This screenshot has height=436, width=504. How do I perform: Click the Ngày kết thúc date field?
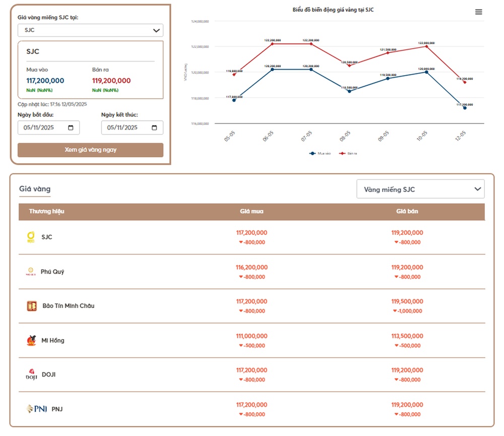132,128
